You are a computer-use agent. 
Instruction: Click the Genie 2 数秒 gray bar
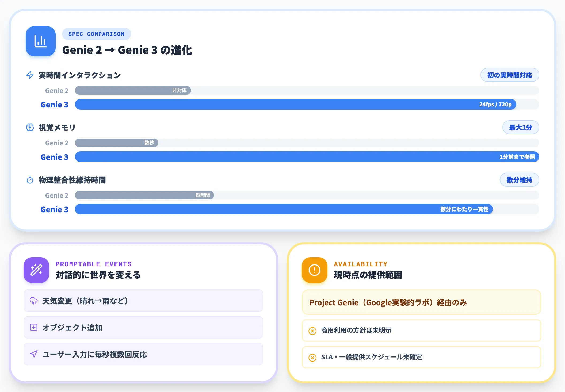pos(117,143)
